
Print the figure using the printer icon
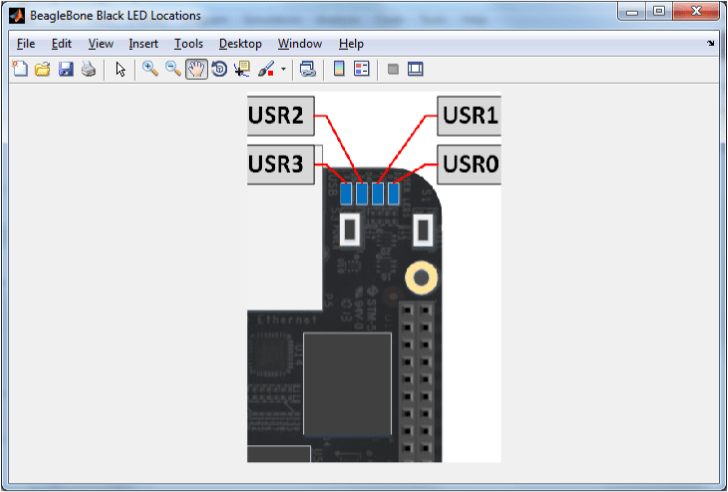point(88,69)
